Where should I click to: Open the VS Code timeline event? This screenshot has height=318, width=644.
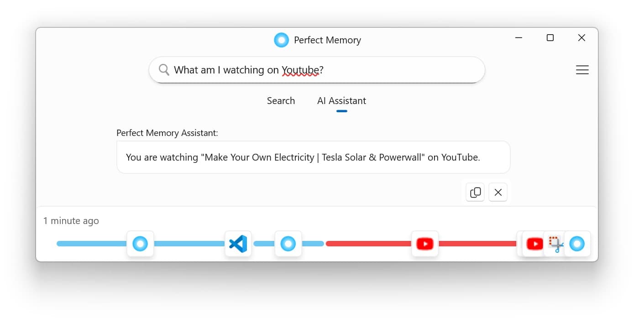pos(238,244)
